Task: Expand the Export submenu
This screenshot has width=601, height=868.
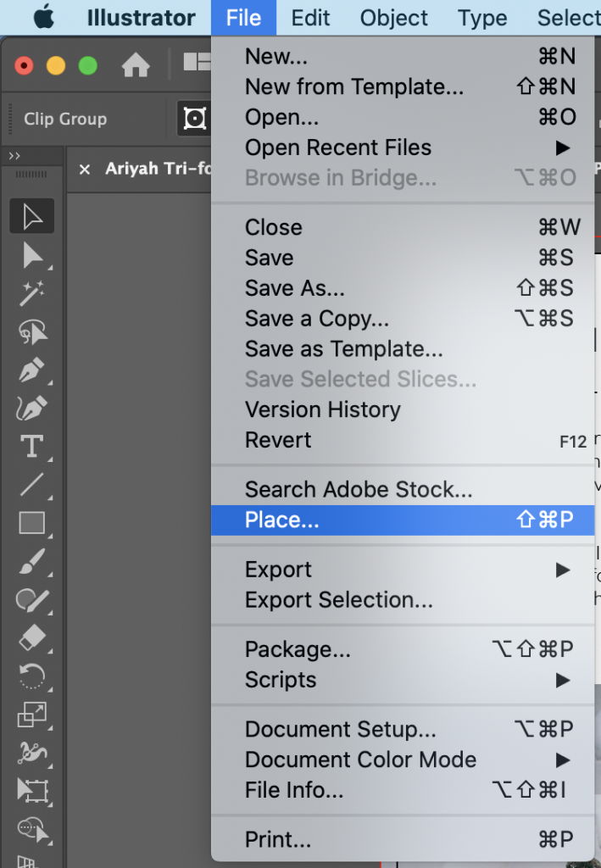Action: 403,570
